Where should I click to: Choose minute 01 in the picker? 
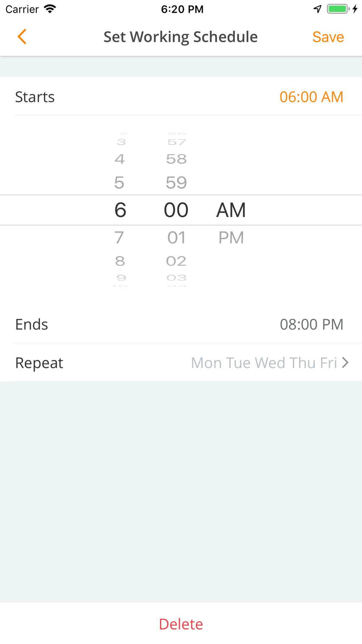pyautogui.click(x=176, y=238)
